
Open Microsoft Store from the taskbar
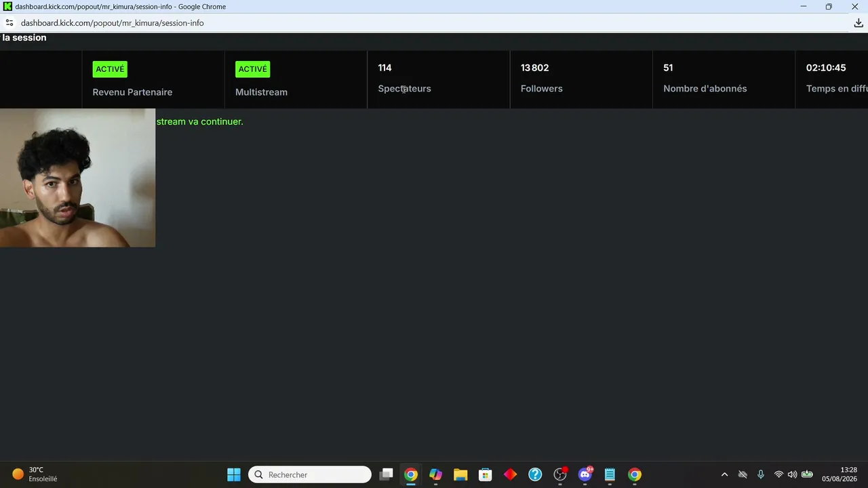tap(485, 474)
